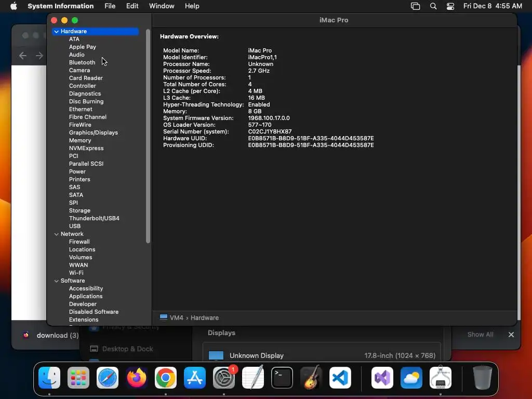Click the date and time in menu bar
This screenshot has height=399, width=532.
point(493,6)
